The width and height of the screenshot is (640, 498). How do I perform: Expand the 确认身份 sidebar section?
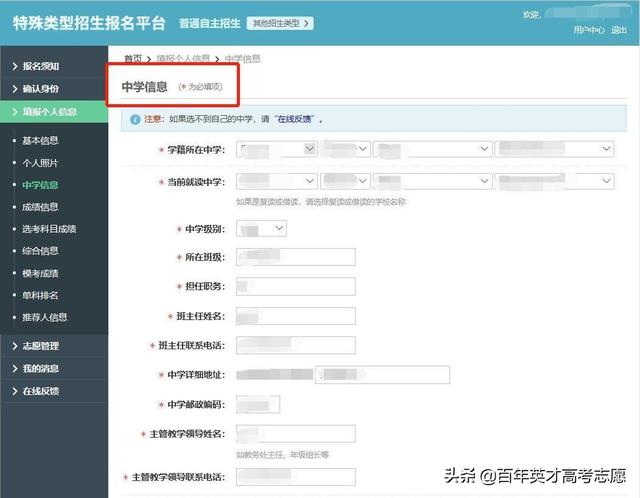54,89
